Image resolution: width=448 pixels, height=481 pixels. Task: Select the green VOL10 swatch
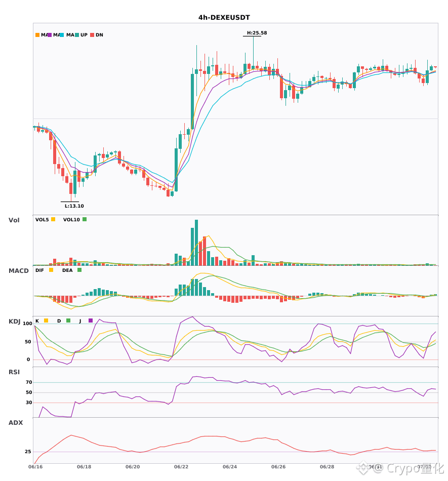tap(85, 219)
